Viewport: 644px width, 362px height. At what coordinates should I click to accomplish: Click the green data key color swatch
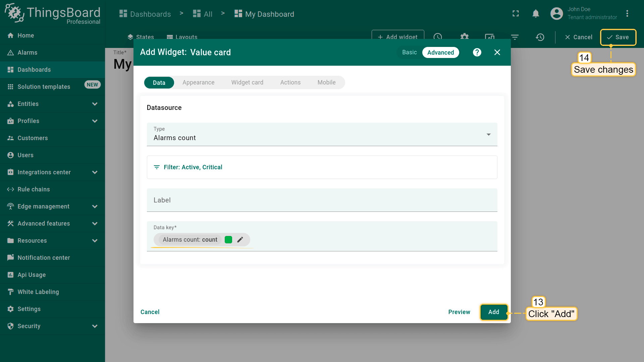click(228, 240)
